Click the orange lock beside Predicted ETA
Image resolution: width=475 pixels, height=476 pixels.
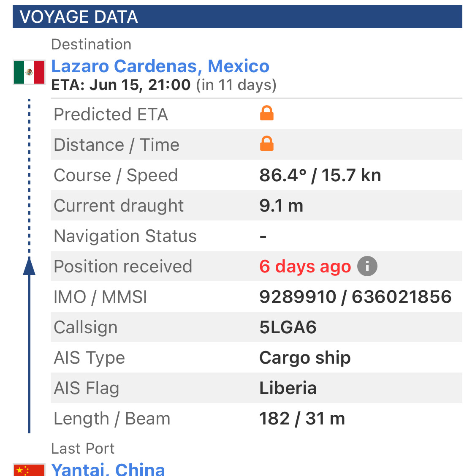pos(267,113)
